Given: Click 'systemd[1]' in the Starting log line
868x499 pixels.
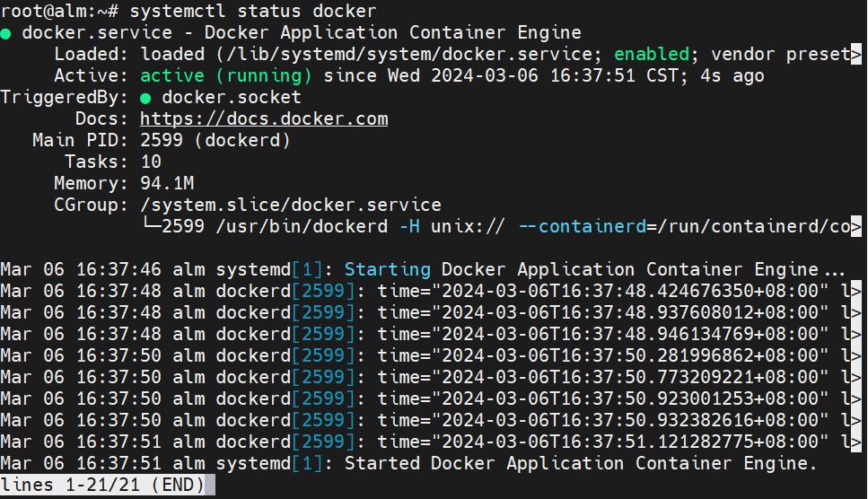Looking at the screenshot, I should 269,270.
